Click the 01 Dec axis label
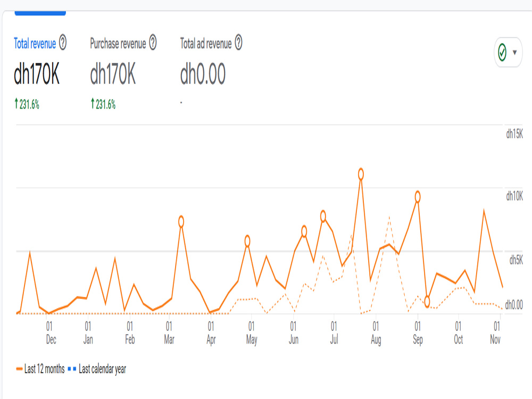 [x=51, y=333]
